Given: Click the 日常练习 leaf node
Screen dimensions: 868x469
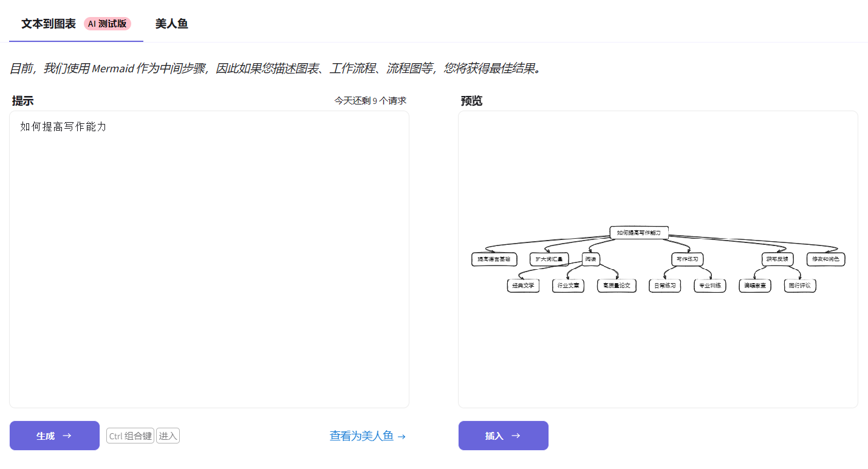Looking at the screenshot, I should coord(665,286).
